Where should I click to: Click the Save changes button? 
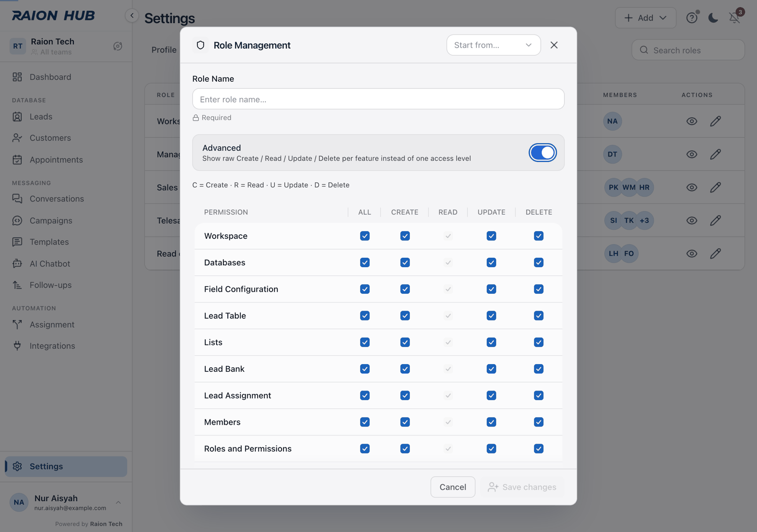click(522, 487)
